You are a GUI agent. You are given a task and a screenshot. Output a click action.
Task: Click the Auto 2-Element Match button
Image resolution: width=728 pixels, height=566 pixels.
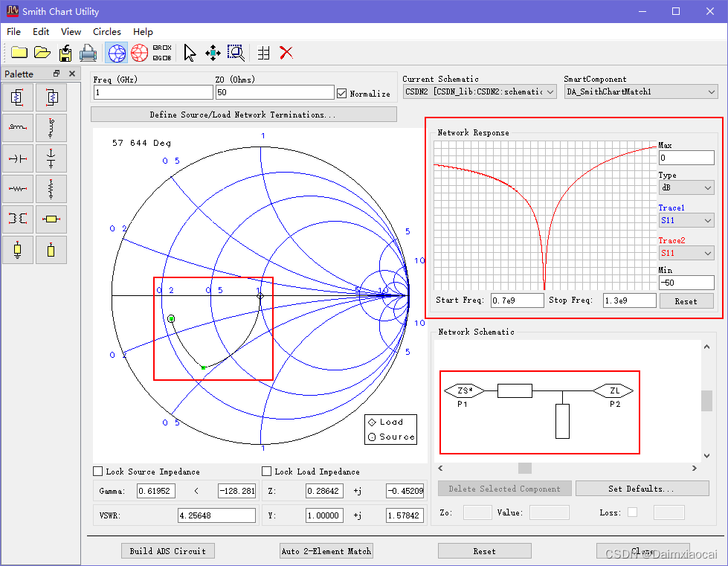click(326, 550)
